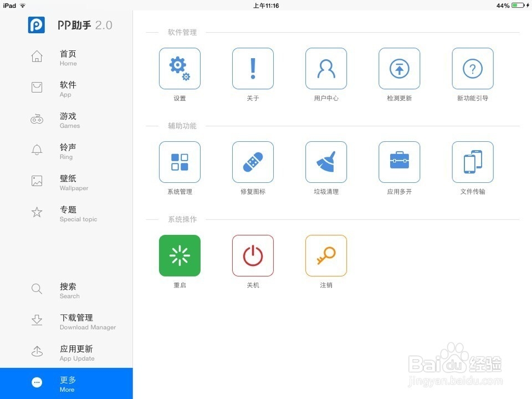Click the 软件管理 section heading
Image resolution: width=532 pixels, height=399 pixels.
click(182, 32)
